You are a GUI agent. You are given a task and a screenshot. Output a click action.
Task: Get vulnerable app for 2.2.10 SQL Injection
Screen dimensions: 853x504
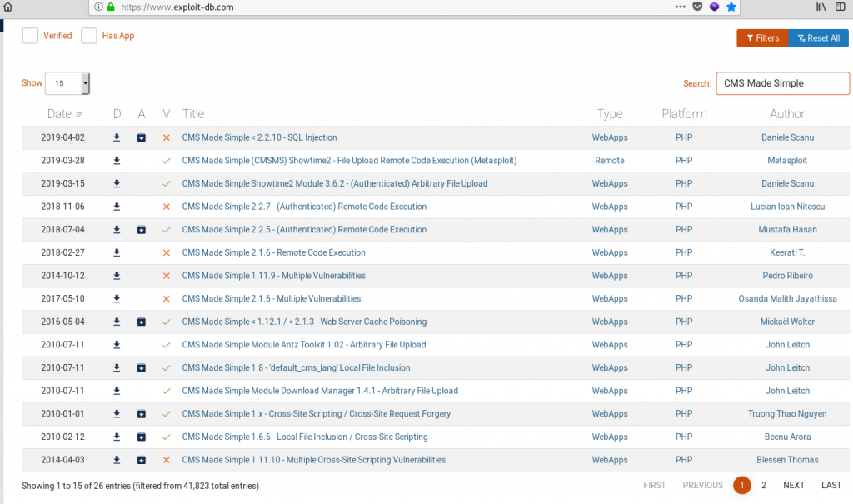[142, 137]
